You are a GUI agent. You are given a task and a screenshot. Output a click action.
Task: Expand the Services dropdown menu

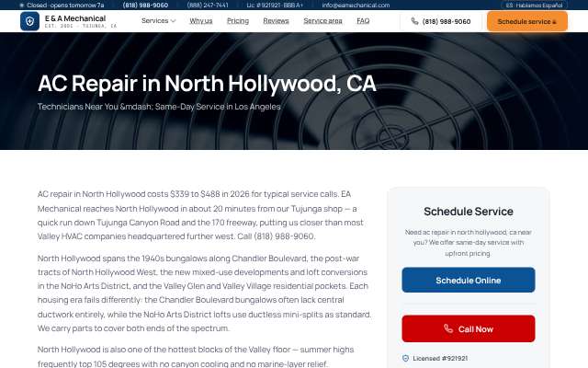pos(158,20)
